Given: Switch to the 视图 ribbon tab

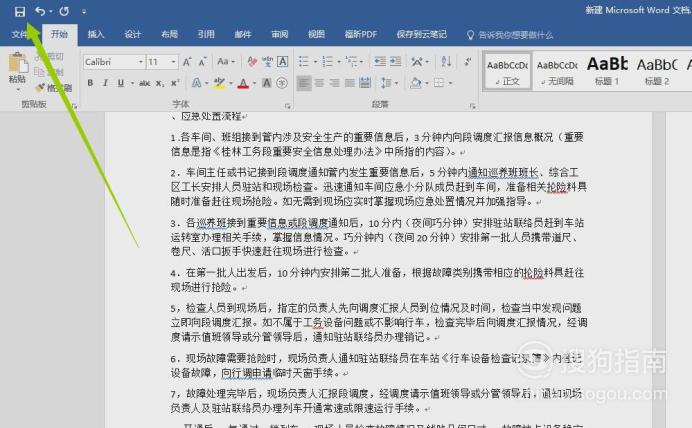Looking at the screenshot, I should click(316, 34).
